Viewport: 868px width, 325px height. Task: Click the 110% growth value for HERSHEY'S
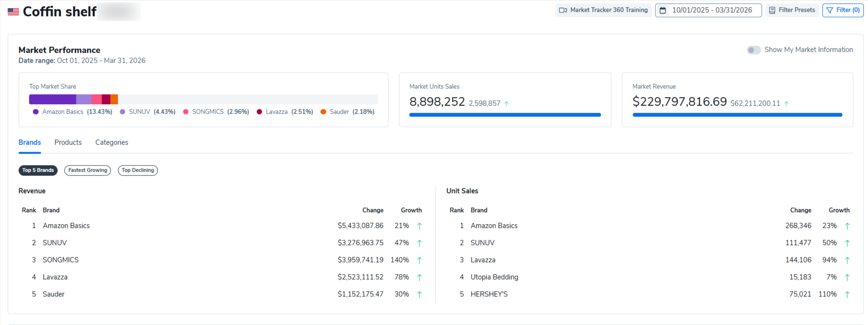828,294
